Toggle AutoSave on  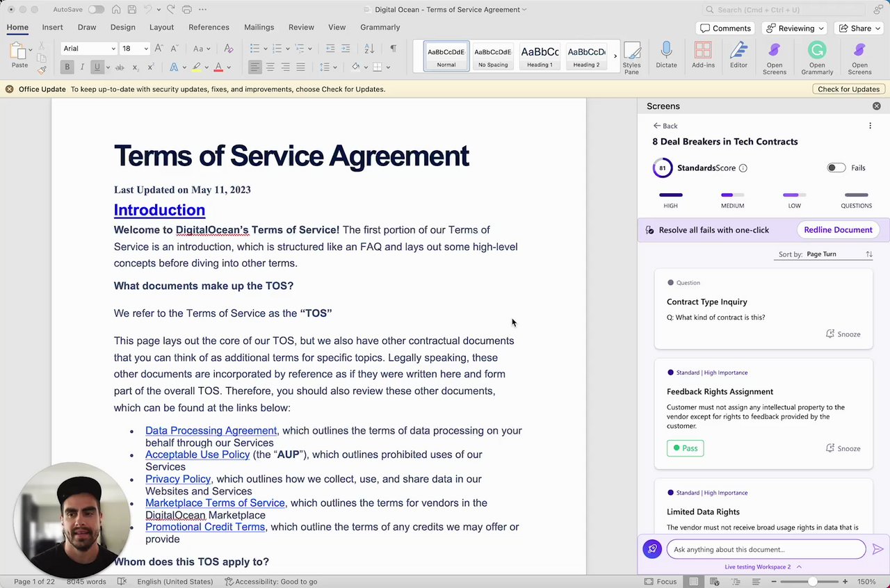[x=96, y=10]
